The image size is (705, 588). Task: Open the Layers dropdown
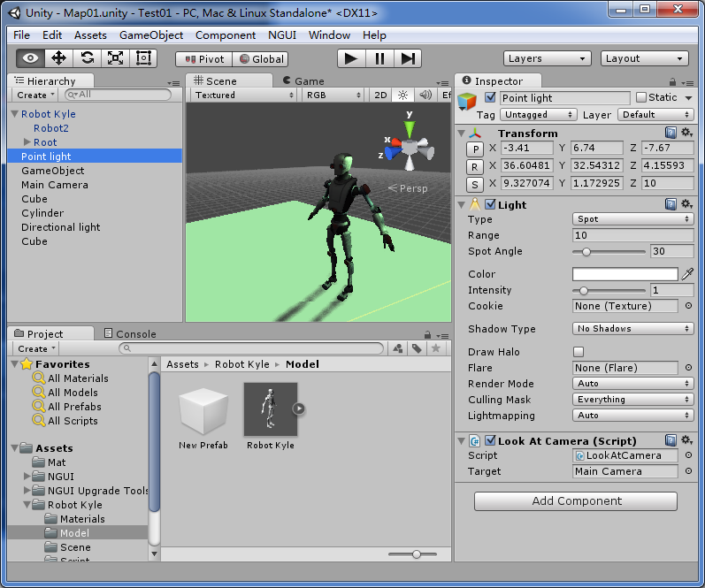pos(548,58)
